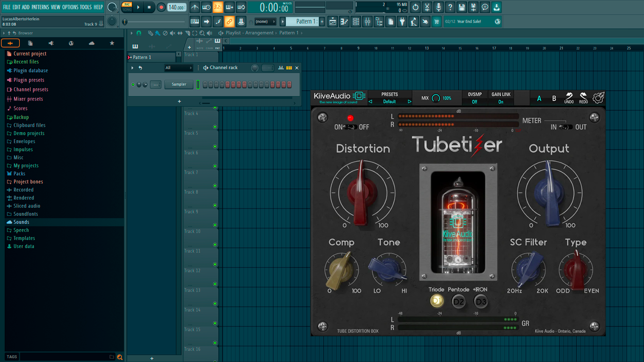Expand the Current project folder
Image resolution: width=644 pixels, height=362 pixels.
pyautogui.click(x=30, y=54)
